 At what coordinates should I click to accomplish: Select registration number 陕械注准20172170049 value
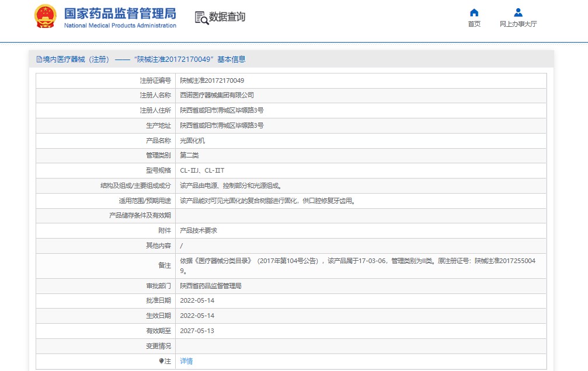[x=212, y=80]
